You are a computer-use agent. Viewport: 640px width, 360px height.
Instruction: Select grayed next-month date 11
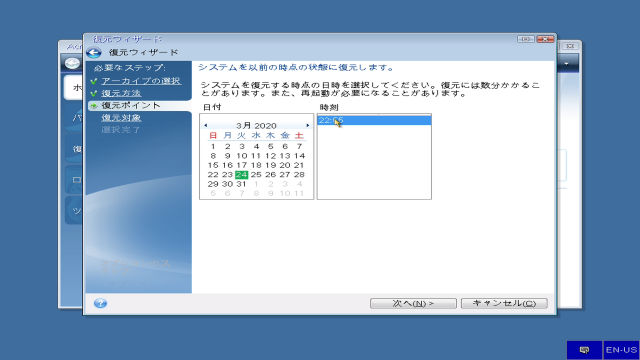click(299, 193)
